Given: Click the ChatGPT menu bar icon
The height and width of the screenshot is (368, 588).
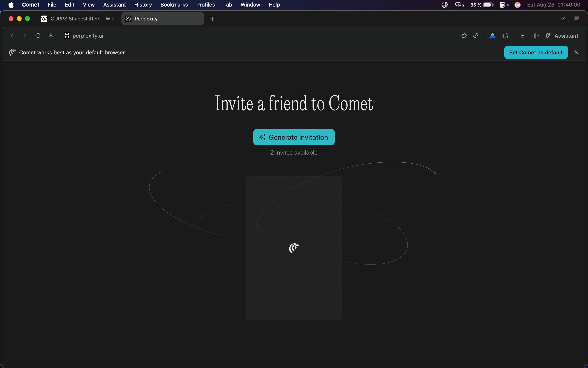Looking at the screenshot, I should (445, 5).
